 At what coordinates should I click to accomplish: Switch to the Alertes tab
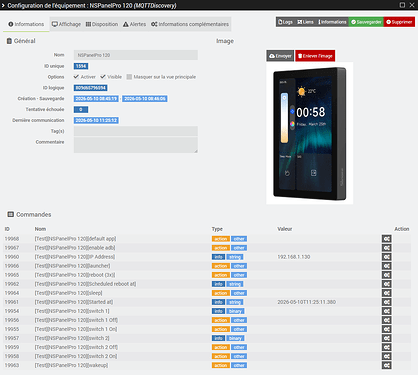click(x=135, y=24)
